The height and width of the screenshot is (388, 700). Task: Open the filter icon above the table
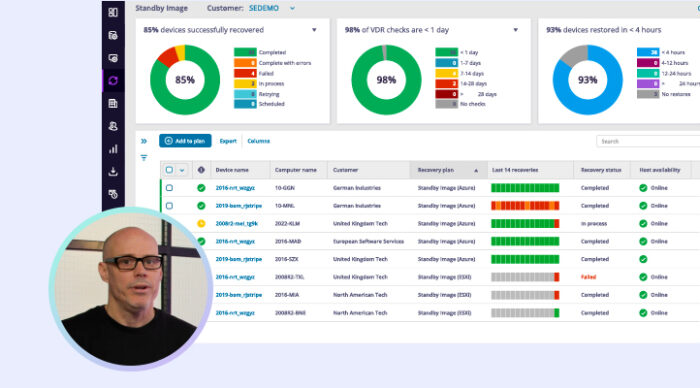tap(144, 158)
